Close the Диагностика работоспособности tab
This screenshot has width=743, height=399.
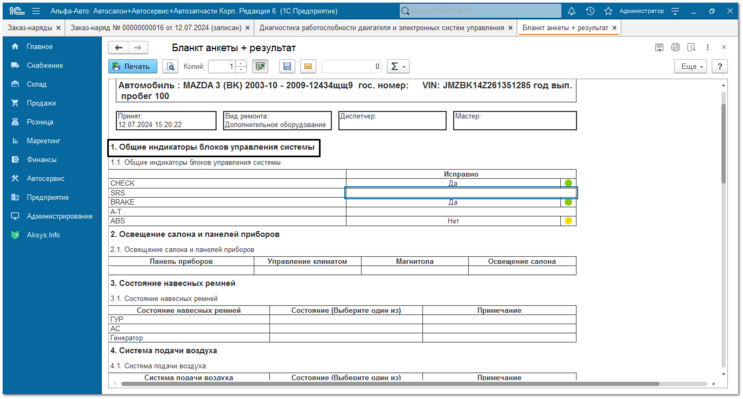click(510, 28)
